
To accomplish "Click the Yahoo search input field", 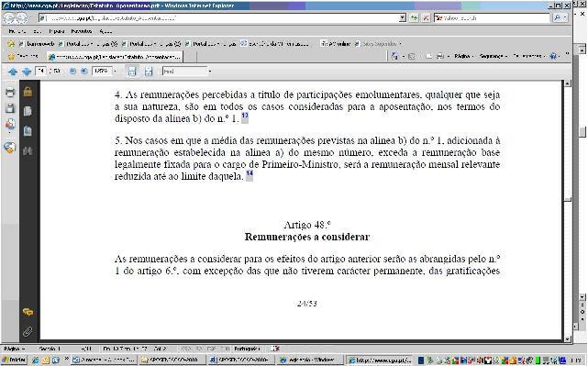I will 492,17.
